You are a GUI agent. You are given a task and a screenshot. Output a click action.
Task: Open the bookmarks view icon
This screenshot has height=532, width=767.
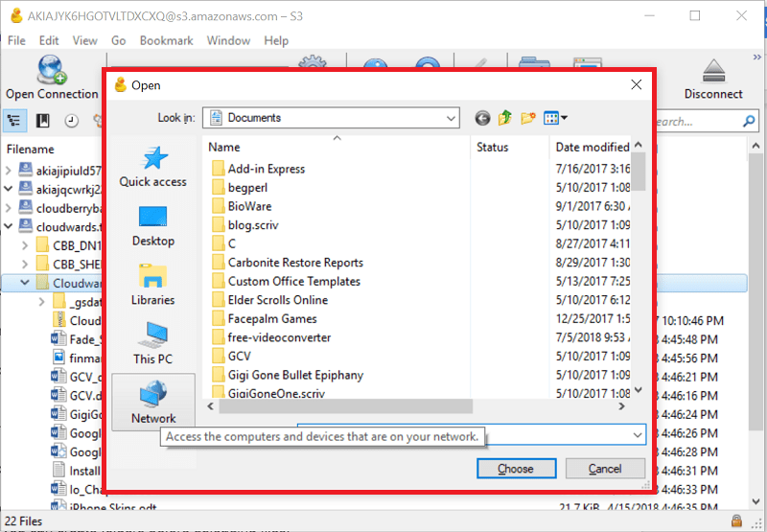(43, 120)
